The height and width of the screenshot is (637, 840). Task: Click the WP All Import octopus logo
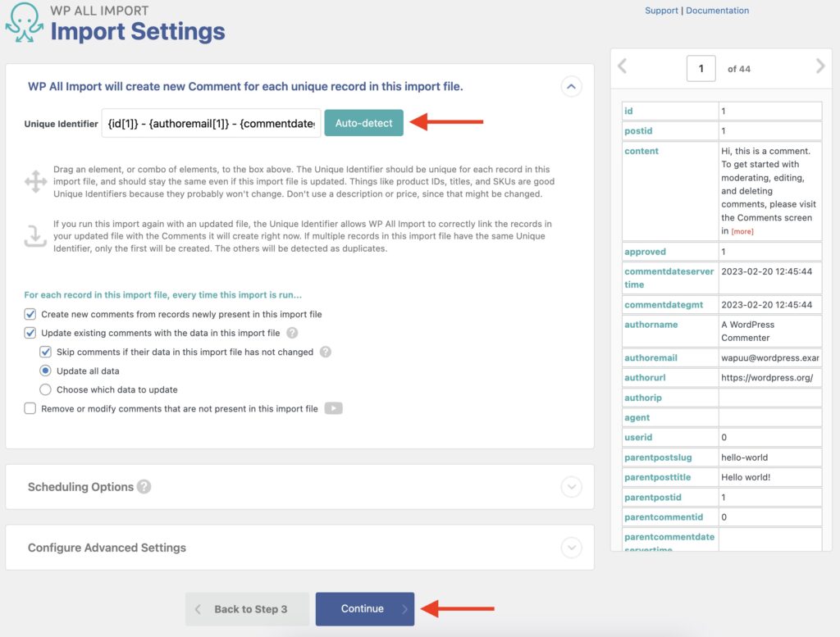tap(25, 20)
